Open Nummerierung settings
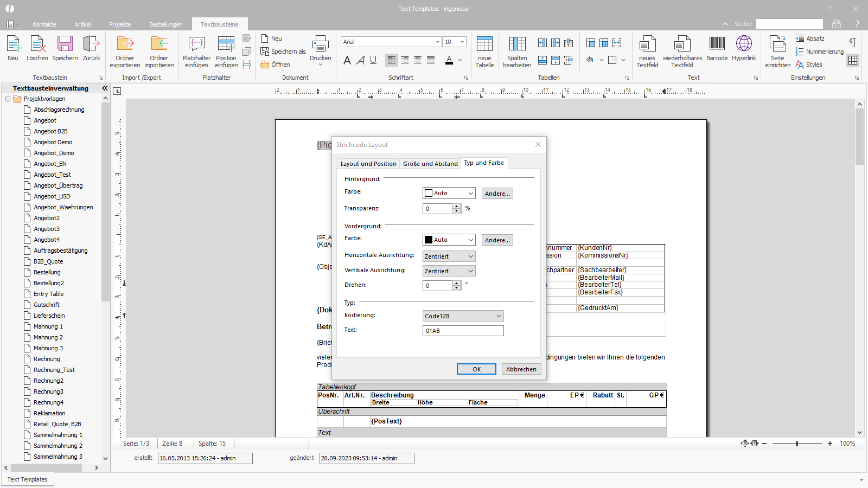The image size is (868, 488). (x=820, y=52)
